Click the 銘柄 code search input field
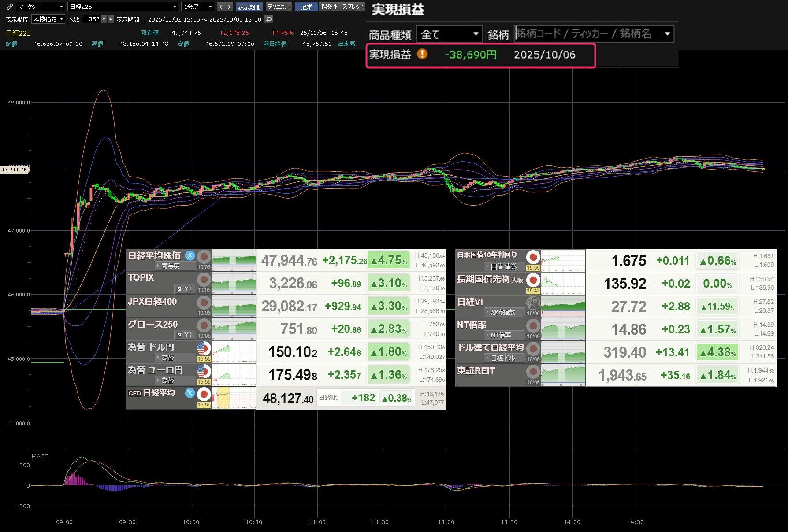 pyautogui.click(x=588, y=34)
